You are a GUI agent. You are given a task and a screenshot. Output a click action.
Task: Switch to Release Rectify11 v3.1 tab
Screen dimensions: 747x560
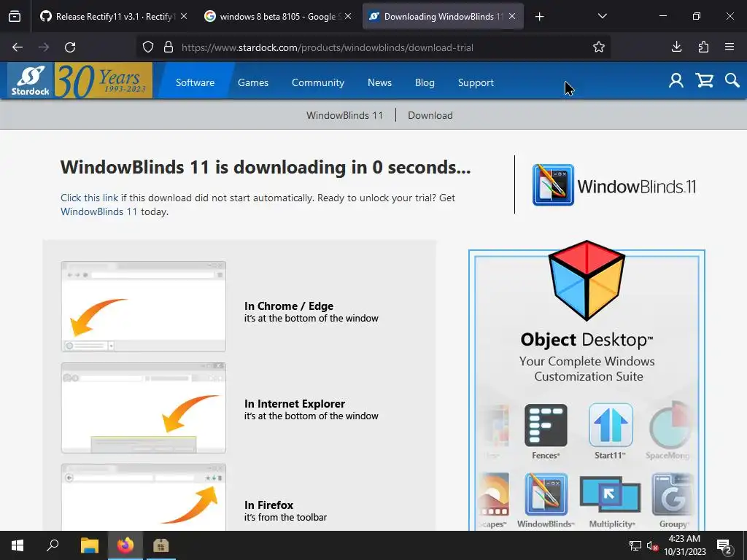pyautogui.click(x=113, y=16)
